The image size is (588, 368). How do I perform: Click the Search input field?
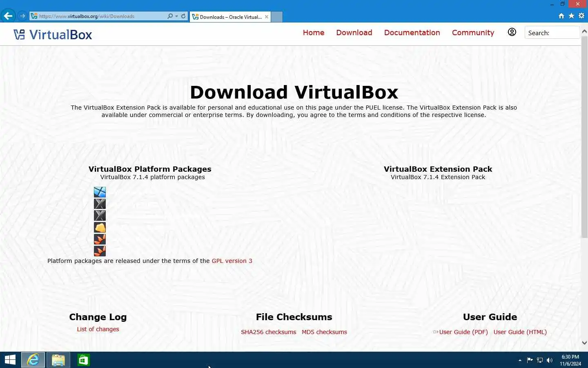552,33
